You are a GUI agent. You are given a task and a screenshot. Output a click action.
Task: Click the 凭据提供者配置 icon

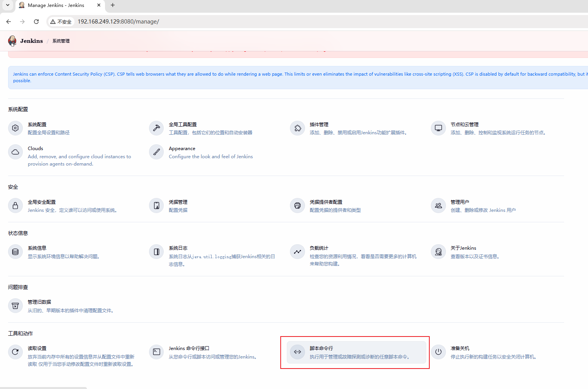tap(297, 206)
